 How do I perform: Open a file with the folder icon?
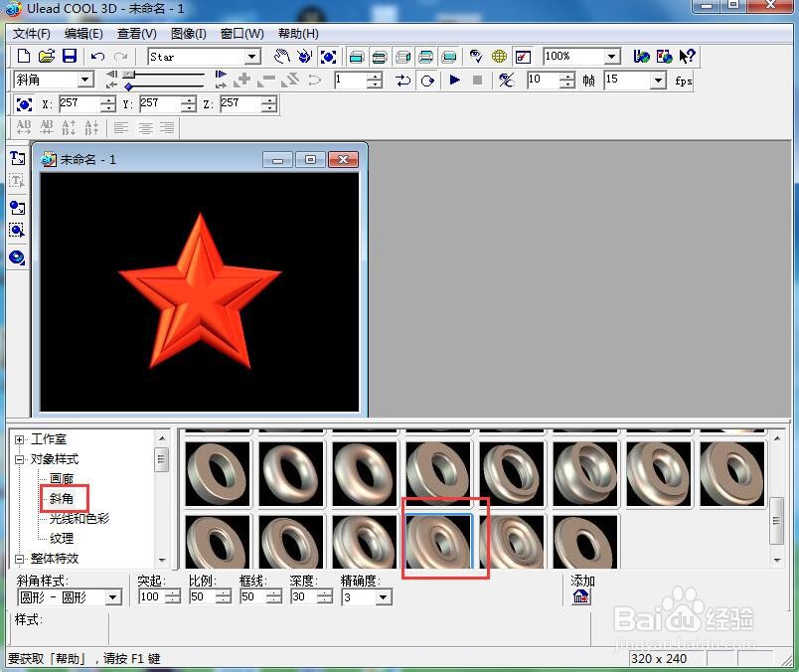(x=47, y=56)
